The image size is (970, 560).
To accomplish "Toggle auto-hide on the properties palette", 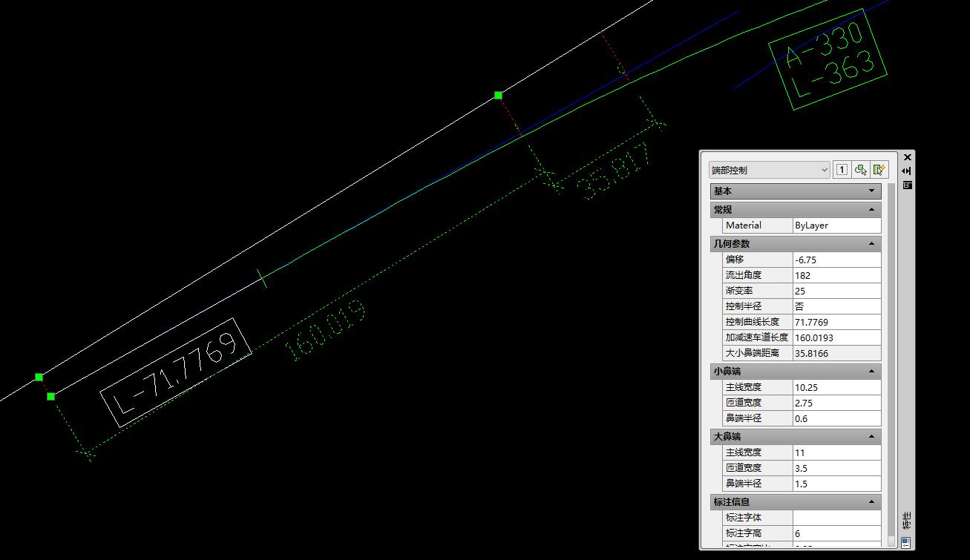I will click(x=907, y=171).
